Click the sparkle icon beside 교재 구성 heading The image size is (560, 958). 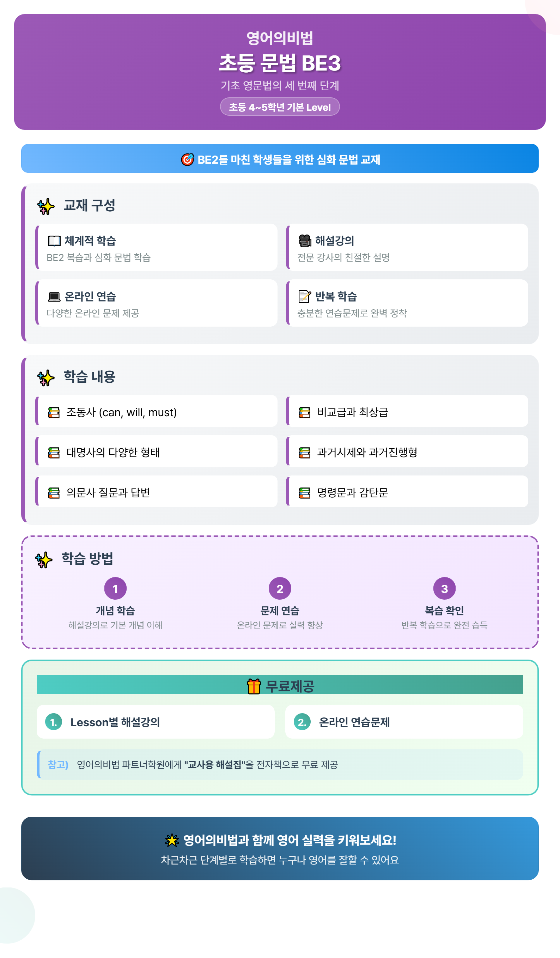point(46,206)
